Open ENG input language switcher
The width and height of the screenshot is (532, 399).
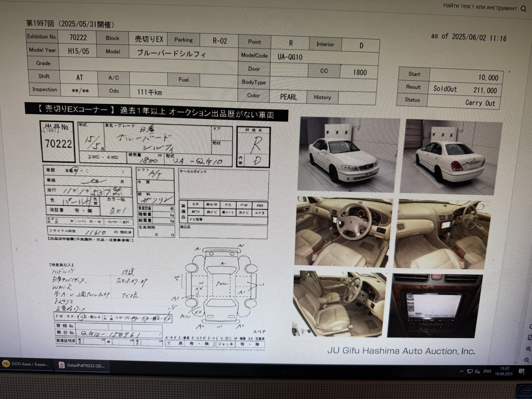pyautogui.click(x=487, y=371)
